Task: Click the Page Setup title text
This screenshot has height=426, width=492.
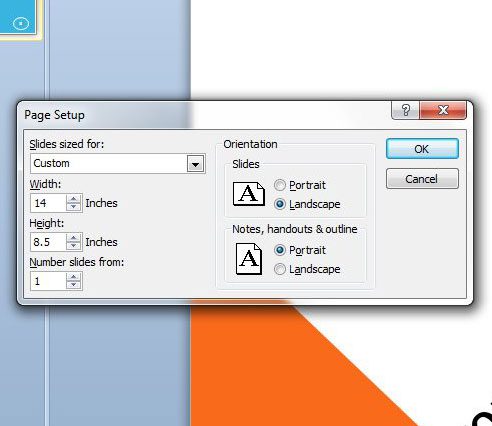Action: coord(54,115)
